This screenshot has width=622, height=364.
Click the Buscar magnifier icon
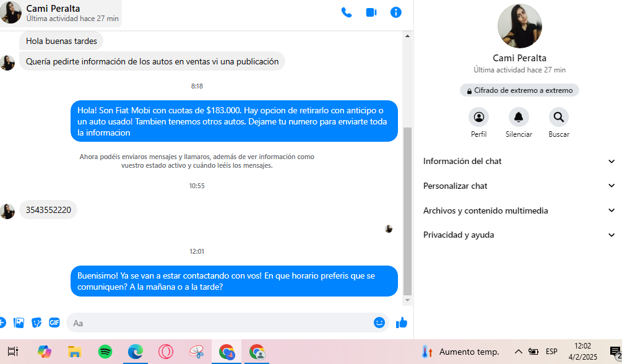[558, 117]
